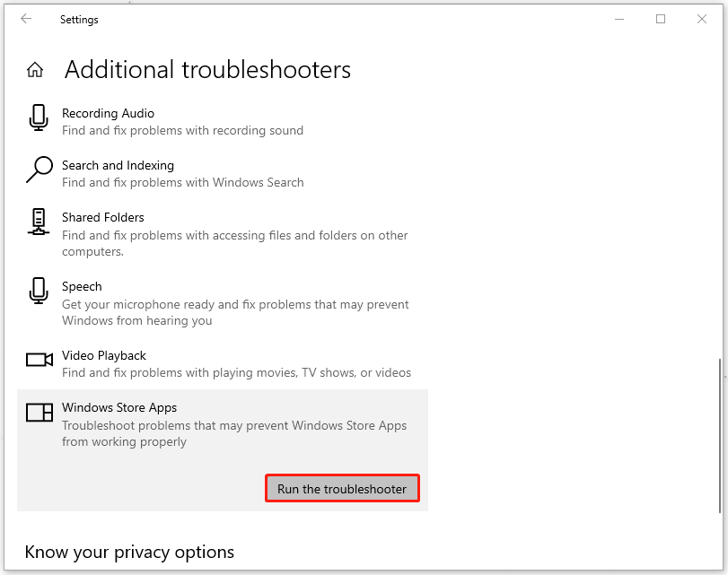The width and height of the screenshot is (728, 575).
Task: Click the Windows Store Apps icon
Action: [x=38, y=413]
